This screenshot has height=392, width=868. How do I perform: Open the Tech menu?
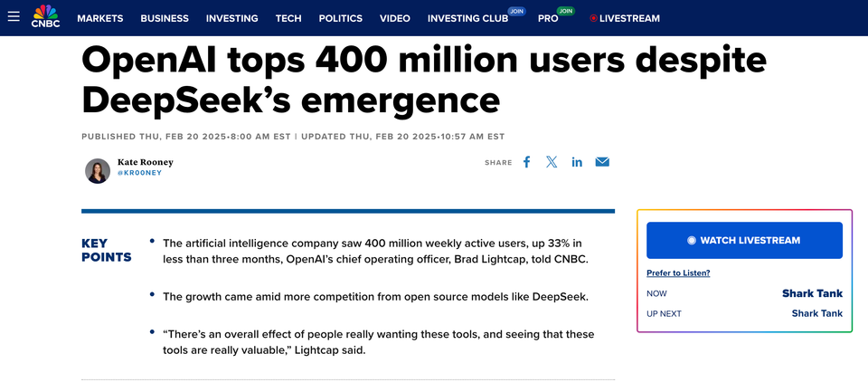[x=288, y=18]
